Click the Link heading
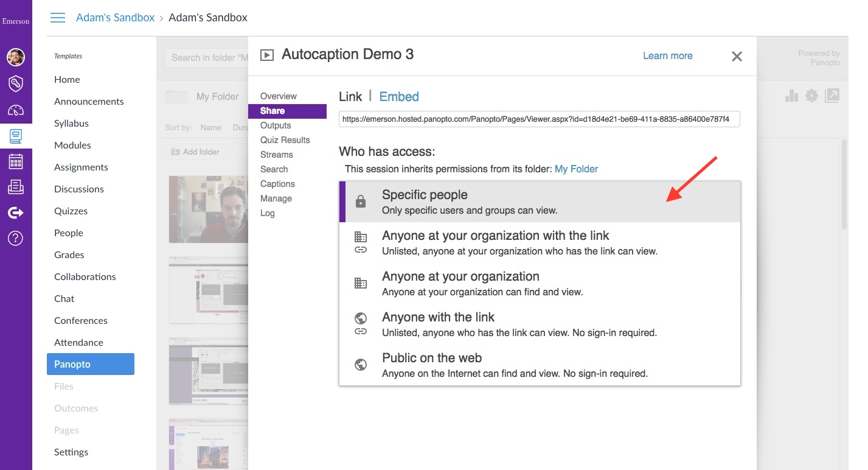 tap(350, 96)
